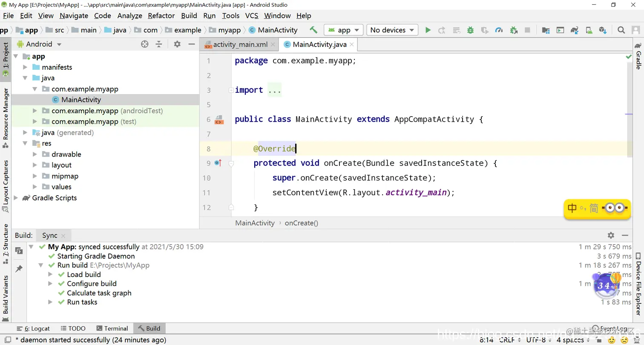This screenshot has height=345, width=644.
Task: Select MainActivity in the project tree
Action: click(x=81, y=100)
